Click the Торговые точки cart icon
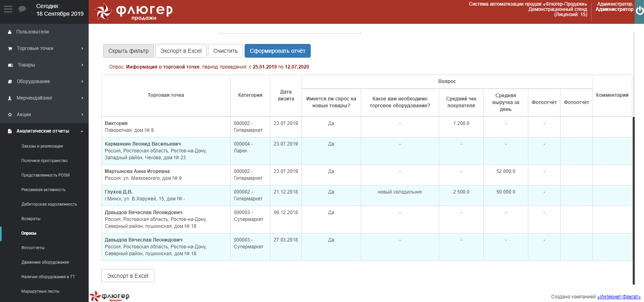This screenshot has height=302, width=644. point(10,48)
